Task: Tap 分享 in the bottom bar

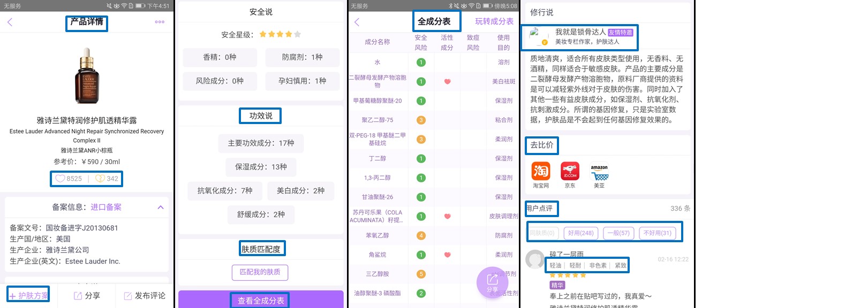Action: click(x=87, y=295)
